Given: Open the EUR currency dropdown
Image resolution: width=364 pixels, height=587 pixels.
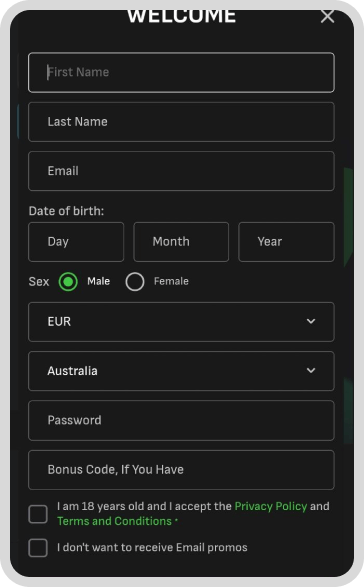Looking at the screenshot, I should 181,322.
